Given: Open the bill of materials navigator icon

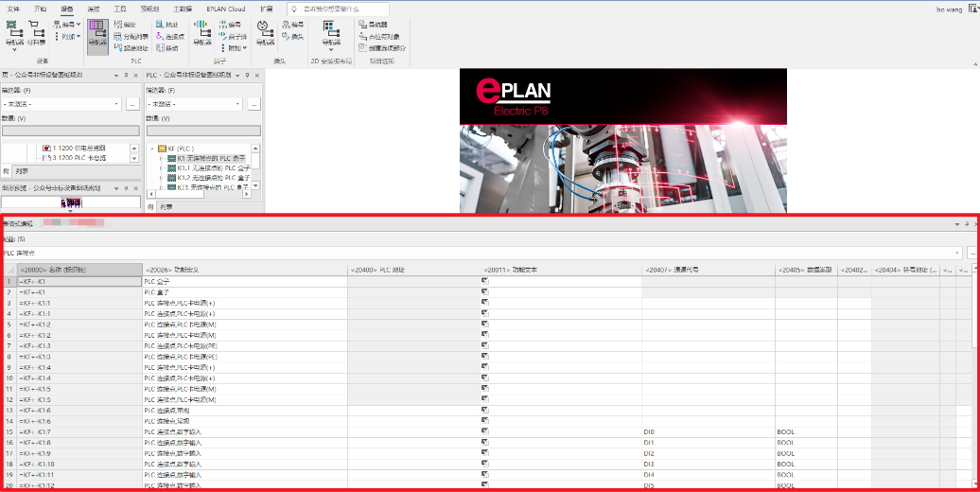Looking at the screenshot, I should pos(37,33).
